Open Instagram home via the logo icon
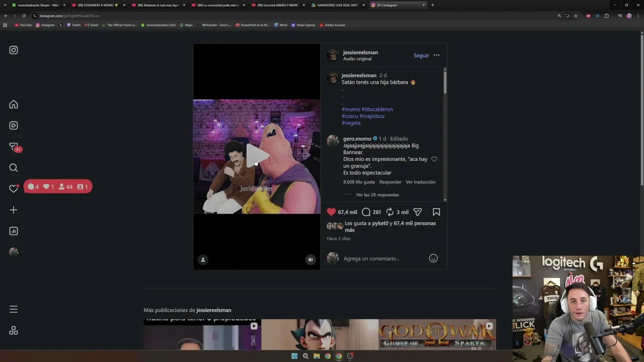This screenshot has height=362, width=644. 14,50
